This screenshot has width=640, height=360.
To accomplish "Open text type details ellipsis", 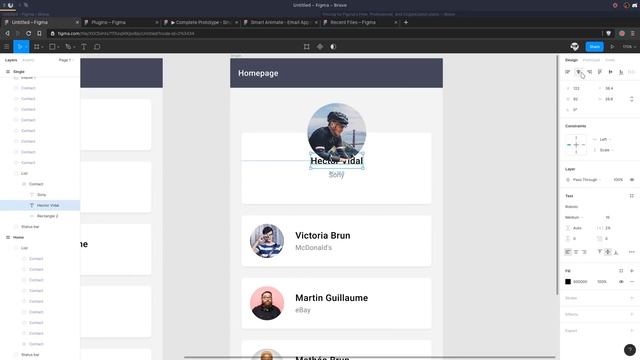I will pos(631,252).
